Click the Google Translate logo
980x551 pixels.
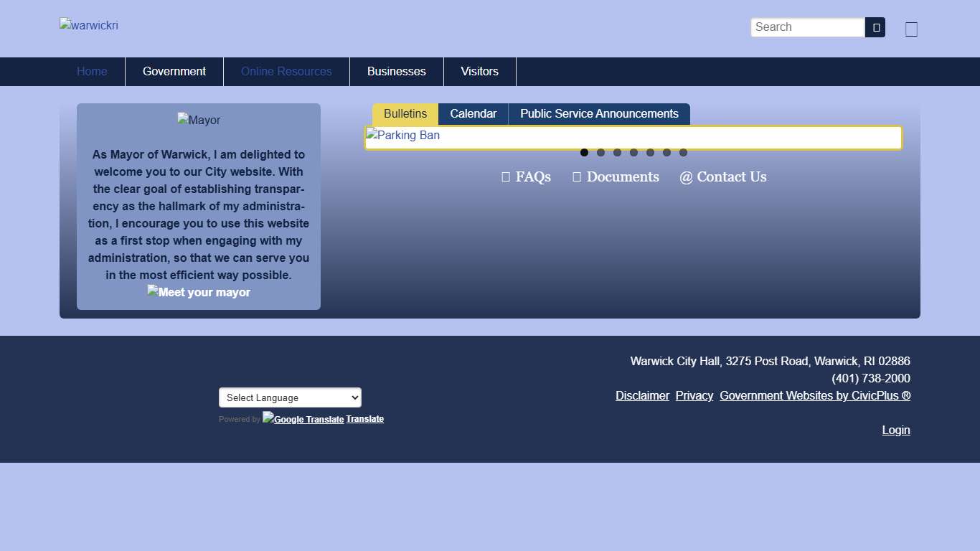point(303,419)
